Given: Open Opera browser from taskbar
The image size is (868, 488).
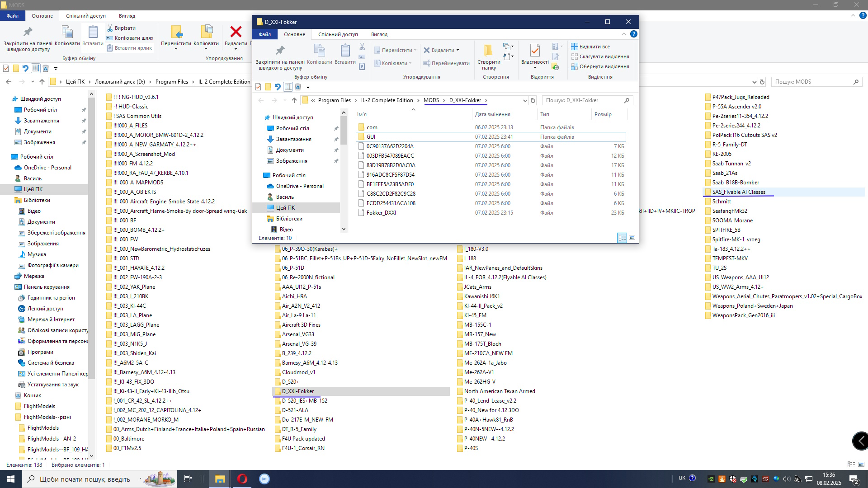Looking at the screenshot, I should click(242, 479).
